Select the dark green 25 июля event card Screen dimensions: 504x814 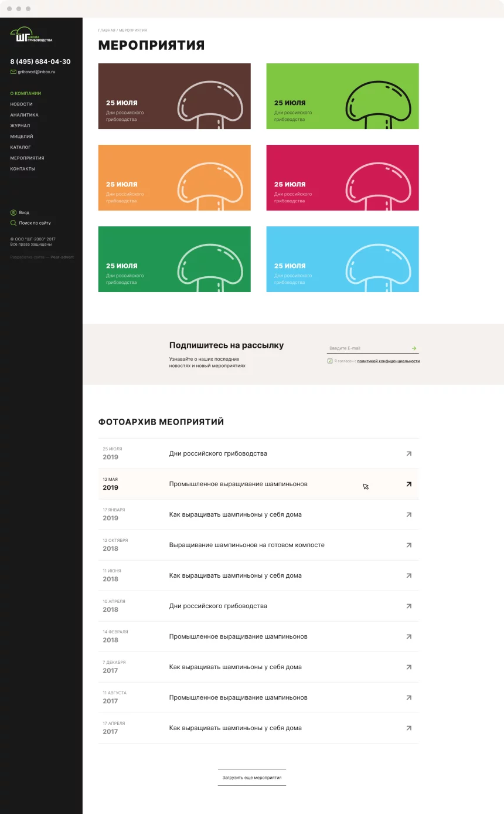[x=175, y=259]
